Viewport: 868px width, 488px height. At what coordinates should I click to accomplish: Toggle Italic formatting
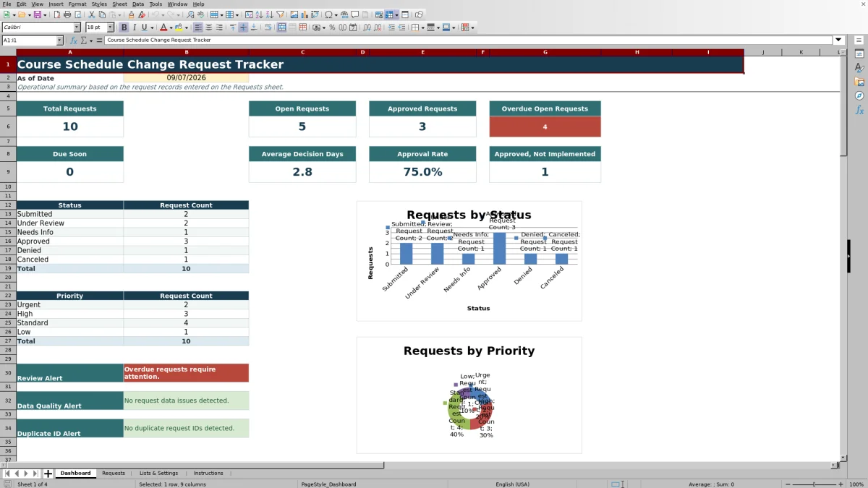[x=134, y=27]
